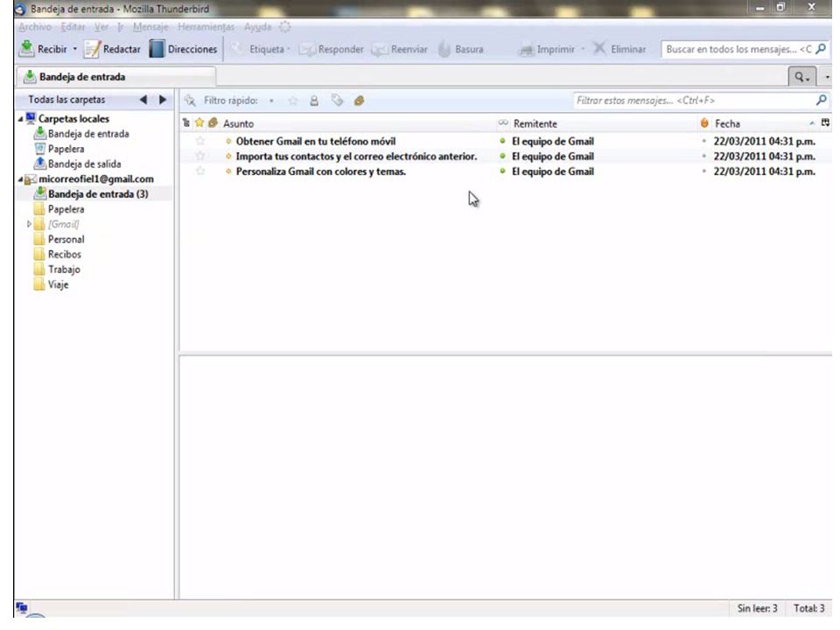
Task: Open the Etiqueta dropdown arrow
Action: [288, 49]
